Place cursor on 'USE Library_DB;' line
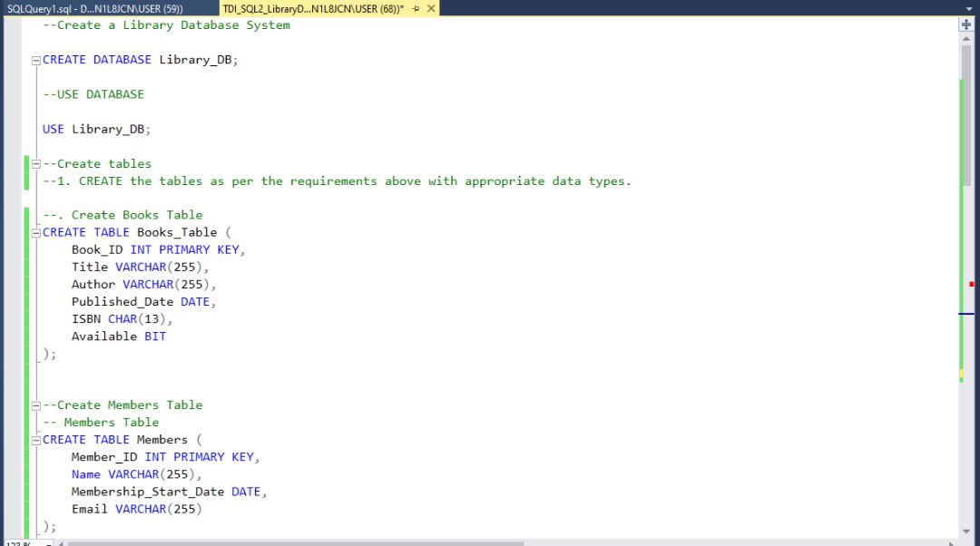 click(96, 130)
